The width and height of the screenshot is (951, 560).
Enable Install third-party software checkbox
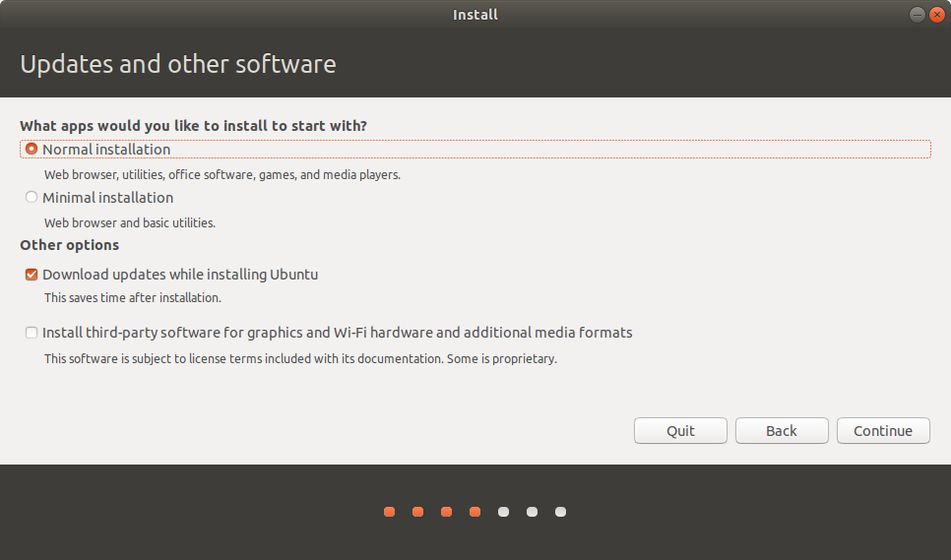(x=32, y=333)
